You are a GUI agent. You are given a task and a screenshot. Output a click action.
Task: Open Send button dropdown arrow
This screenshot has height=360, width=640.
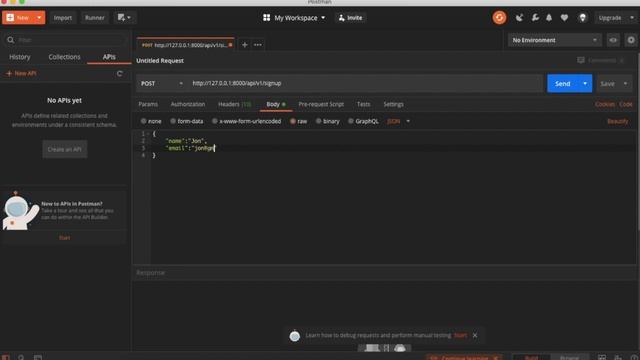[585, 83]
